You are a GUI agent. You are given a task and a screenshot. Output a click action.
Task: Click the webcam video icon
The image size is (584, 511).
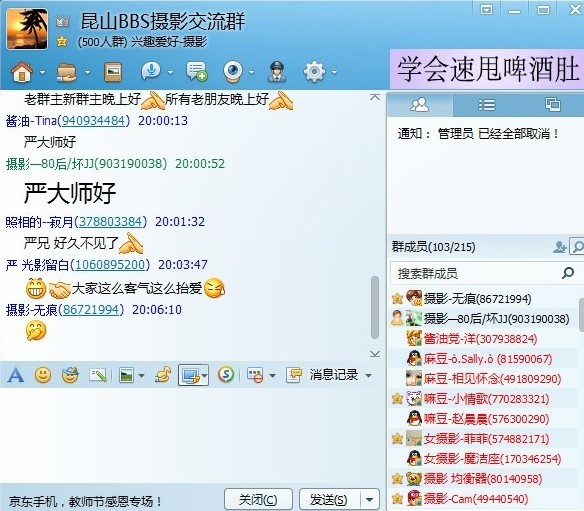click(x=233, y=72)
